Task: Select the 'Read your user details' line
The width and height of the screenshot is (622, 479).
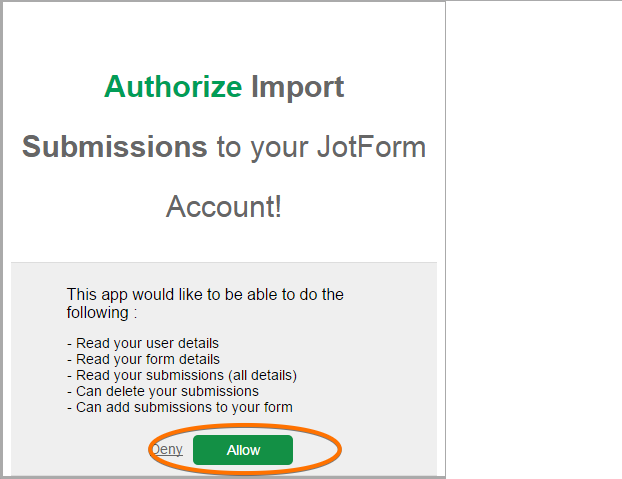Action: coord(142,343)
